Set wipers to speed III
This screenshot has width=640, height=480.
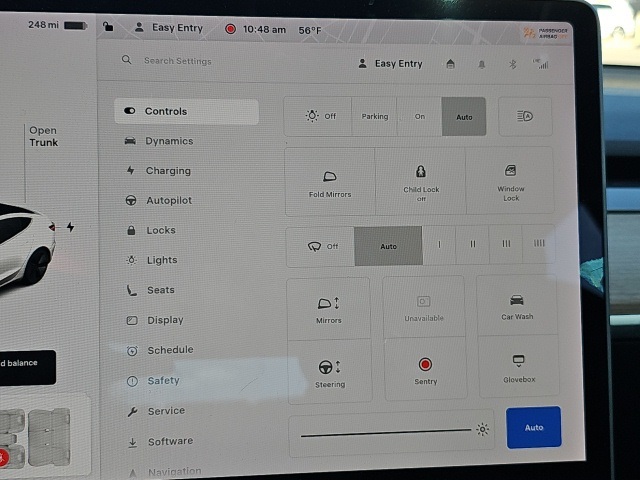point(506,244)
